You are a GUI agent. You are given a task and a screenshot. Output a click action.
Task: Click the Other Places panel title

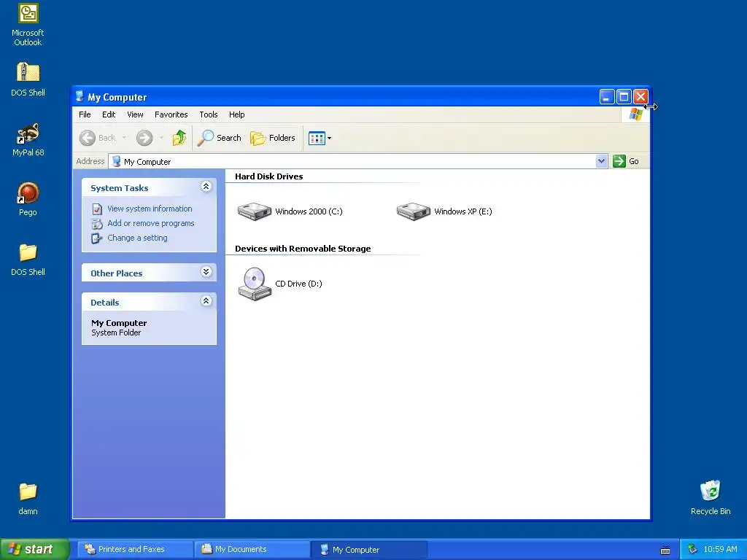tap(116, 273)
